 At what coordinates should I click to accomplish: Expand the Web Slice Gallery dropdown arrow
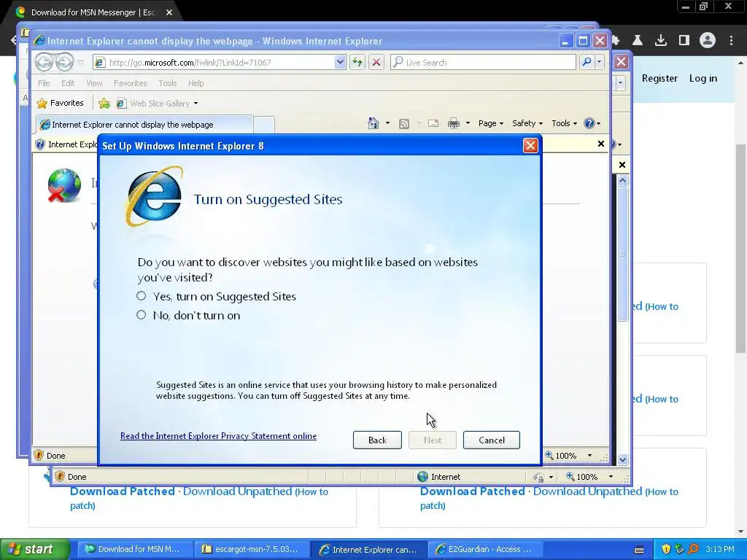196,104
